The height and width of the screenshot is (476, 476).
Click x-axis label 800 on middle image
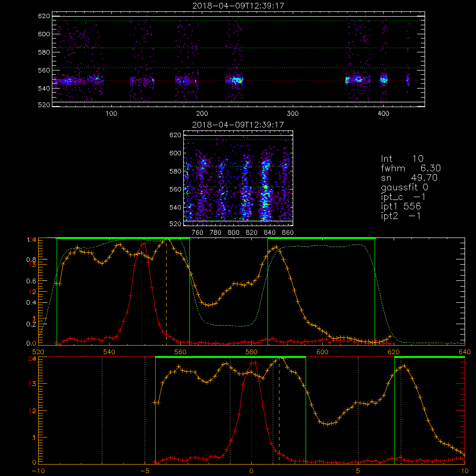pos(233,233)
